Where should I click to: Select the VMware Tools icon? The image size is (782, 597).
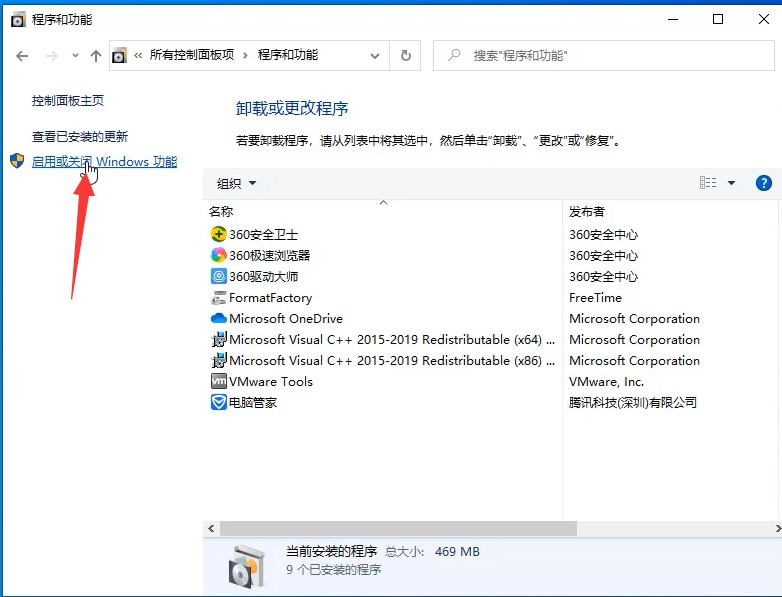tap(219, 381)
